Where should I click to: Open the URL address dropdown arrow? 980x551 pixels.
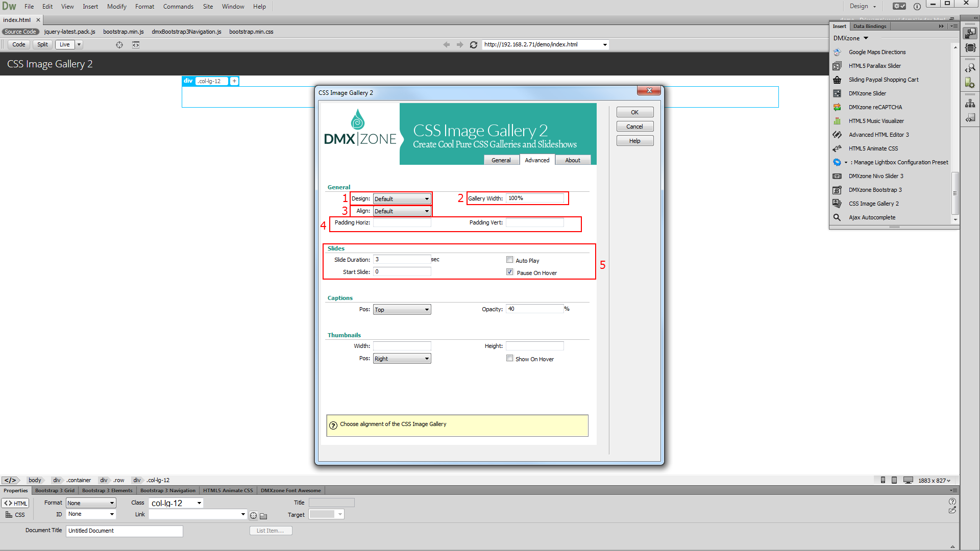tap(605, 45)
